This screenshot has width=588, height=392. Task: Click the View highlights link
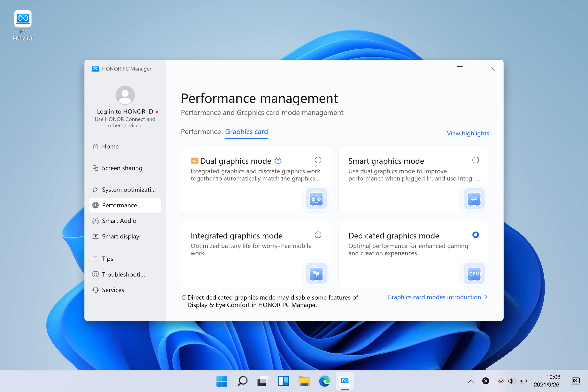pyautogui.click(x=468, y=134)
